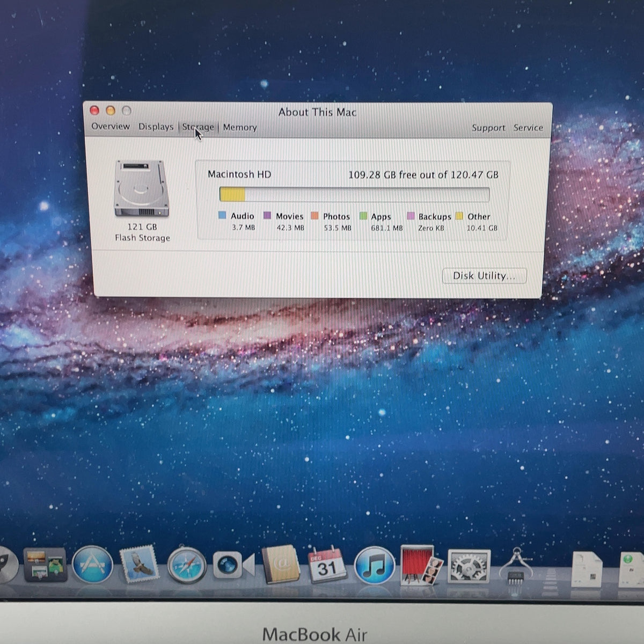Open FaceTime camera icon in Dock
Screen dimensions: 644x644
[233, 565]
